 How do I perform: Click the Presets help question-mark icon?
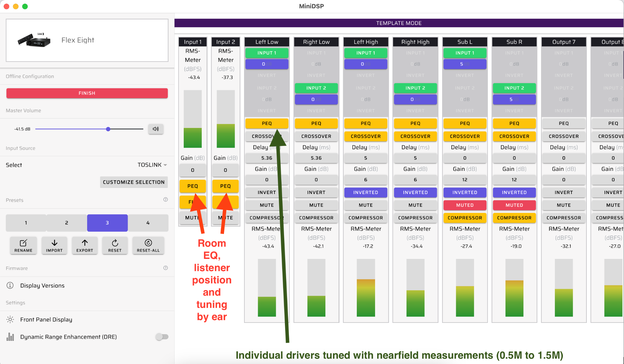coord(165,200)
